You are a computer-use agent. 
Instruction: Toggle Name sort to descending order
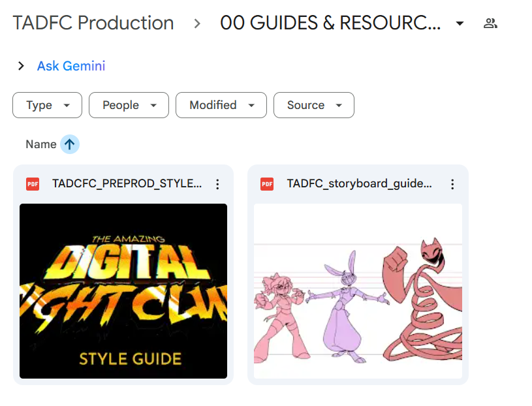pos(69,144)
